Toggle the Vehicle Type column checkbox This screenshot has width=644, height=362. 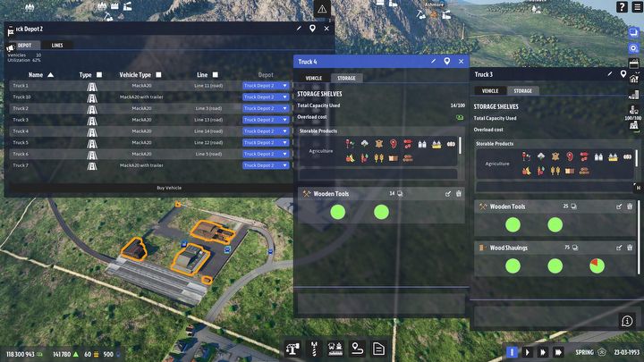158,75
